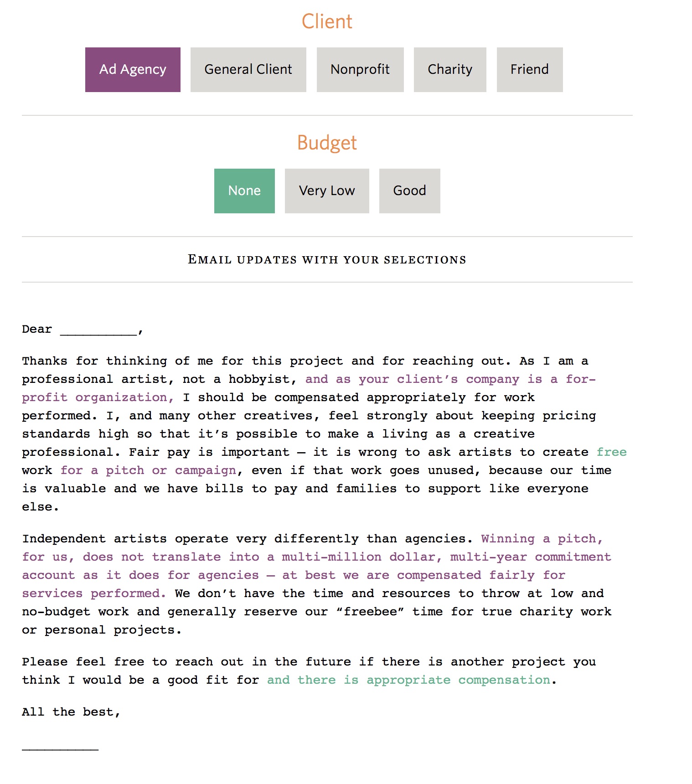Click green text 'and there is appropriate compensation'
This screenshot has height=784, width=692.
(x=408, y=680)
